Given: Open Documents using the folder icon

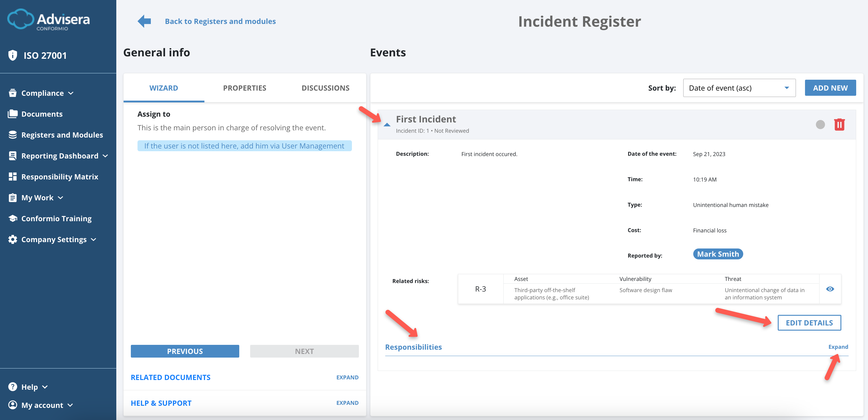Looking at the screenshot, I should 12,114.
